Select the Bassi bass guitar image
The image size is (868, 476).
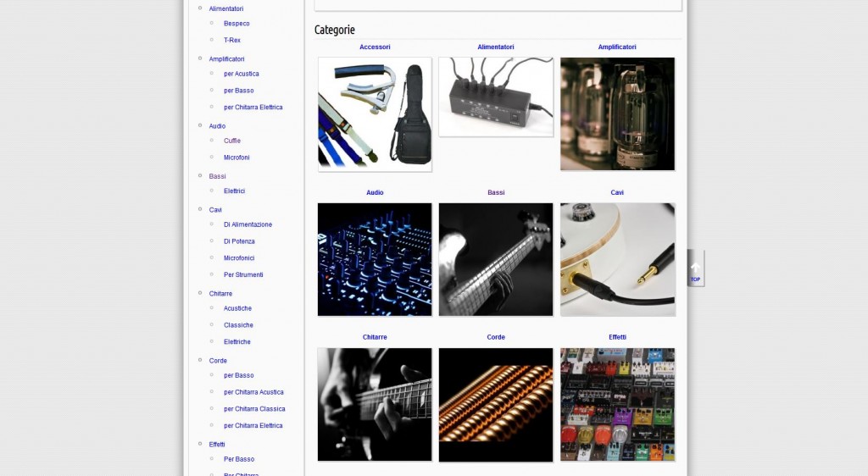[x=496, y=260]
